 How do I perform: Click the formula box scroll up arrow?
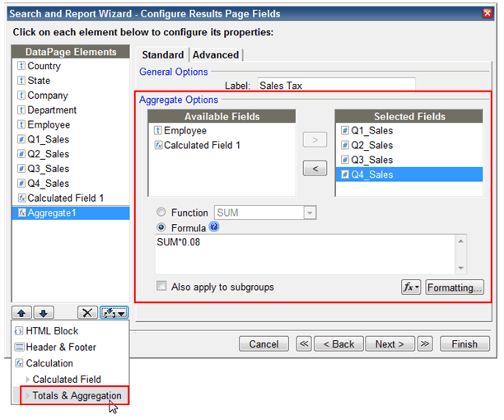460,241
